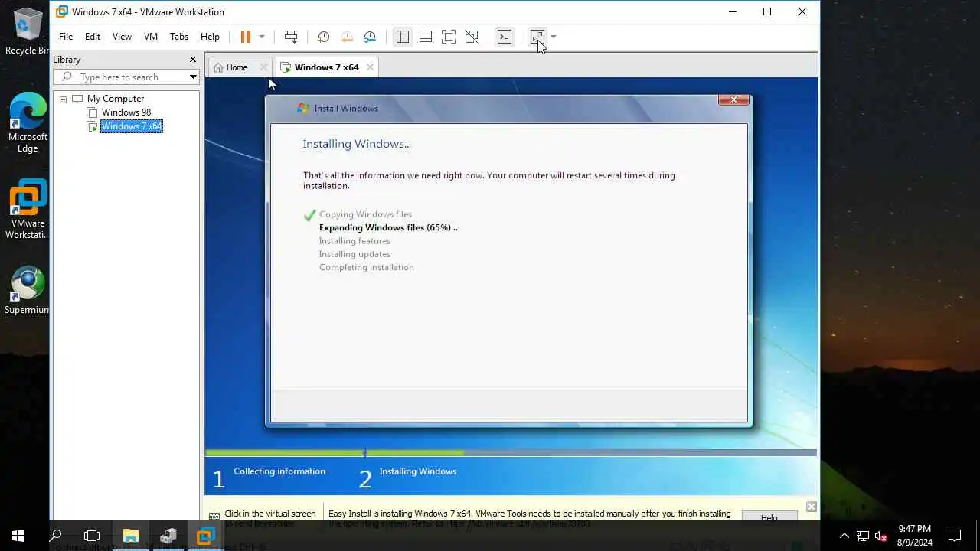Open the Windows Start menu
Screen dimensions: 980x551
pos(18,536)
